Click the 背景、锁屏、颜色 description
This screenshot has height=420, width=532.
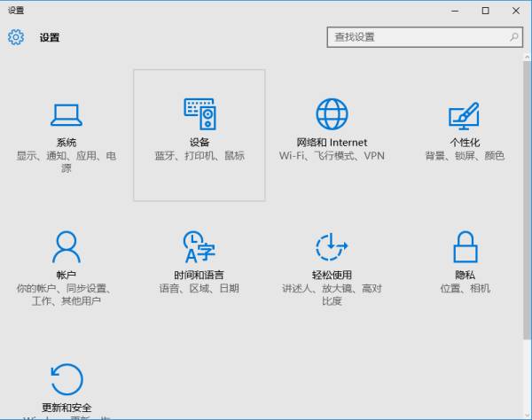click(x=465, y=156)
